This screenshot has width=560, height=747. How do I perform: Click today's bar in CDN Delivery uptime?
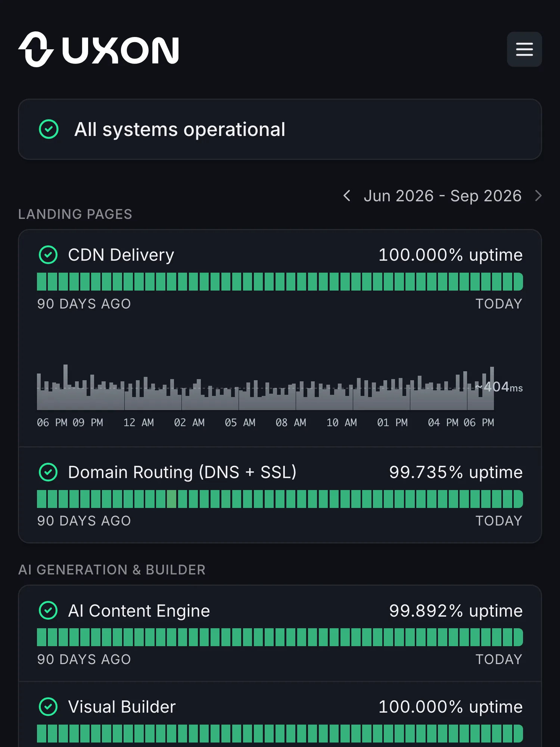518,282
